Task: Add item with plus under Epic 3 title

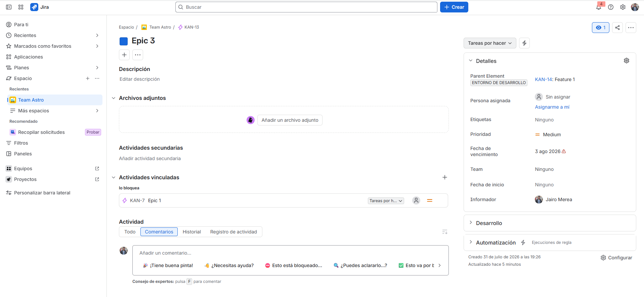Action: click(x=124, y=55)
